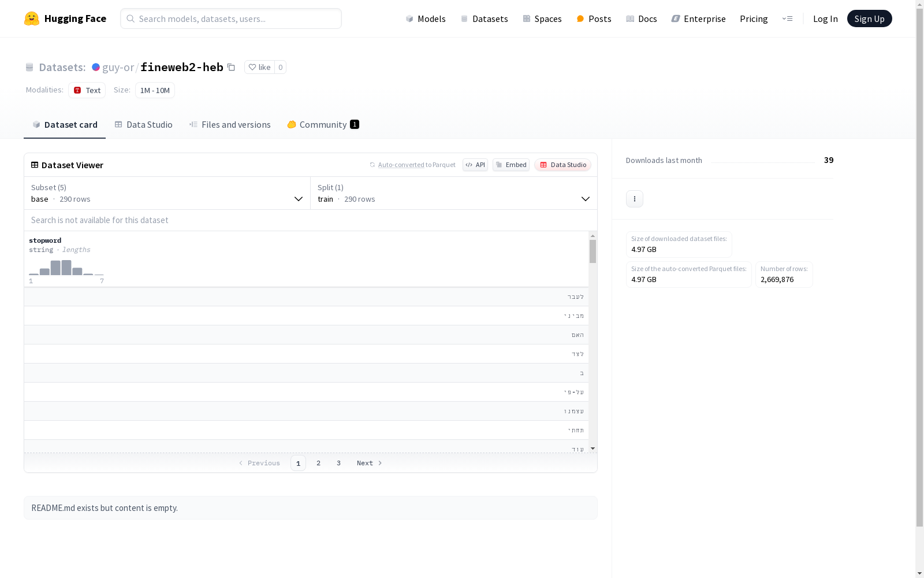The image size is (924, 578).
Task: Click the Number of rows value 2,669,876
Action: 777,279
